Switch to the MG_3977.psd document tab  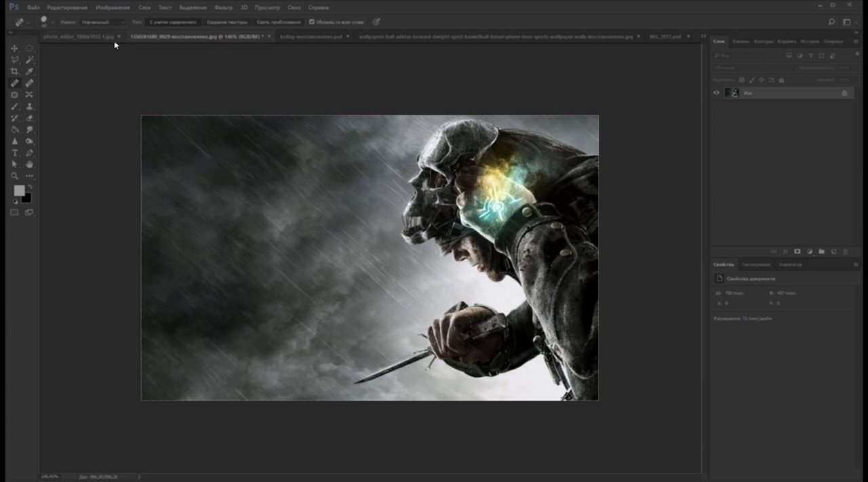tap(666, 36)
